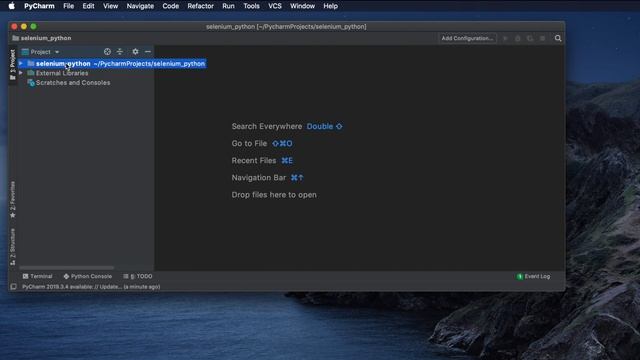Image resolution: width=640 pixels, height=360 pixels.
Task: Open the TODO tool window
Action: (x=138, y=277)
